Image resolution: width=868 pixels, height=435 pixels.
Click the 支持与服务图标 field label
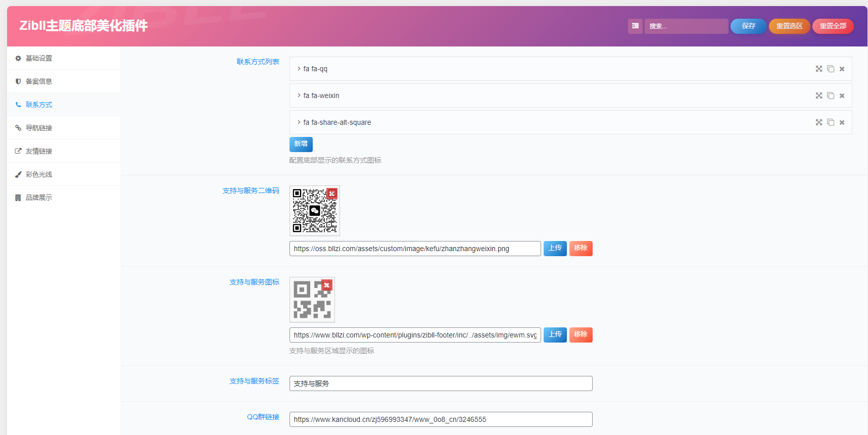coord(255,282)
